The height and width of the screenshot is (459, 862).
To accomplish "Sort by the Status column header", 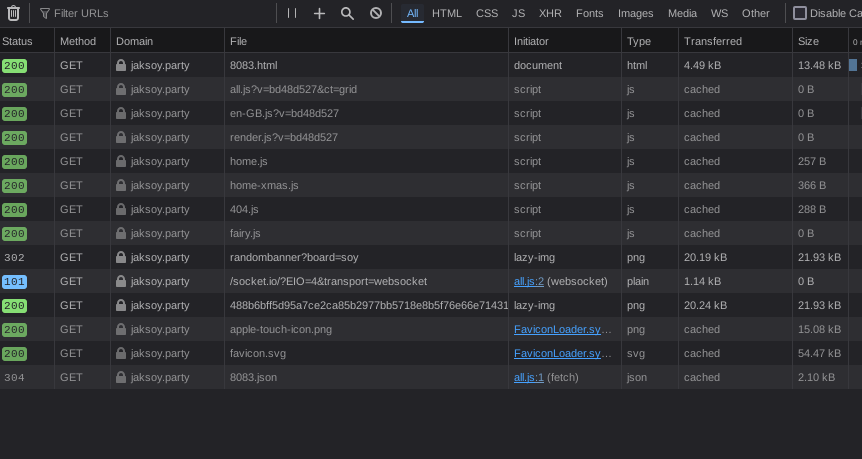I will click(17, 41).
